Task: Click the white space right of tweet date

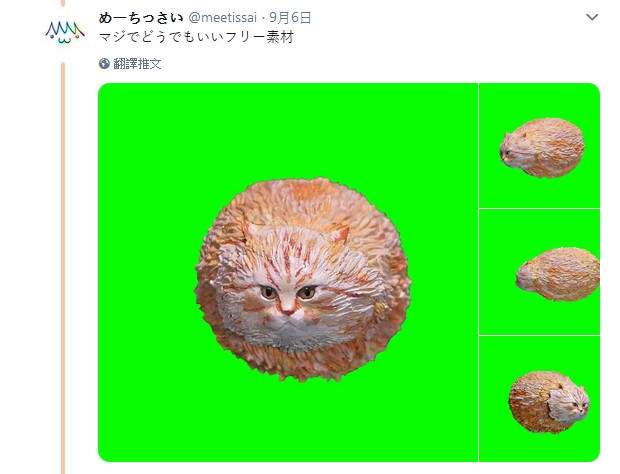Action: click(x=447, y=18)
